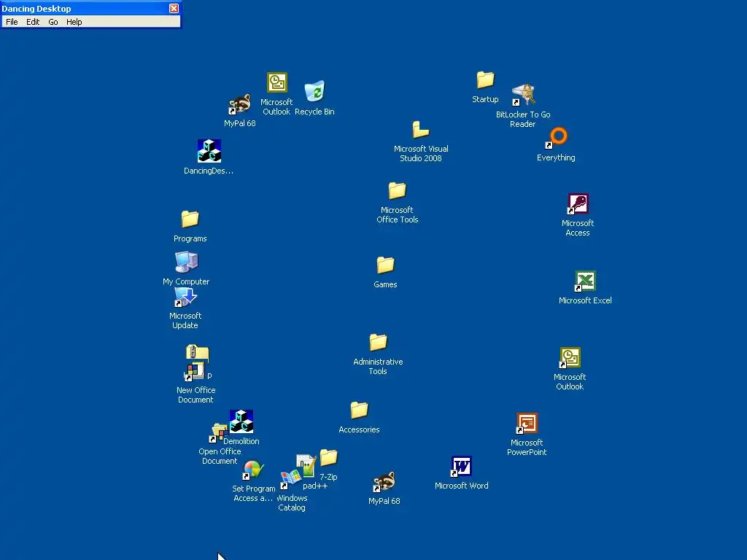The width and height of the screenshot is (747, 560).
Task: Click the "Microsoft Office Tools" label text
Action: [398, 215]
